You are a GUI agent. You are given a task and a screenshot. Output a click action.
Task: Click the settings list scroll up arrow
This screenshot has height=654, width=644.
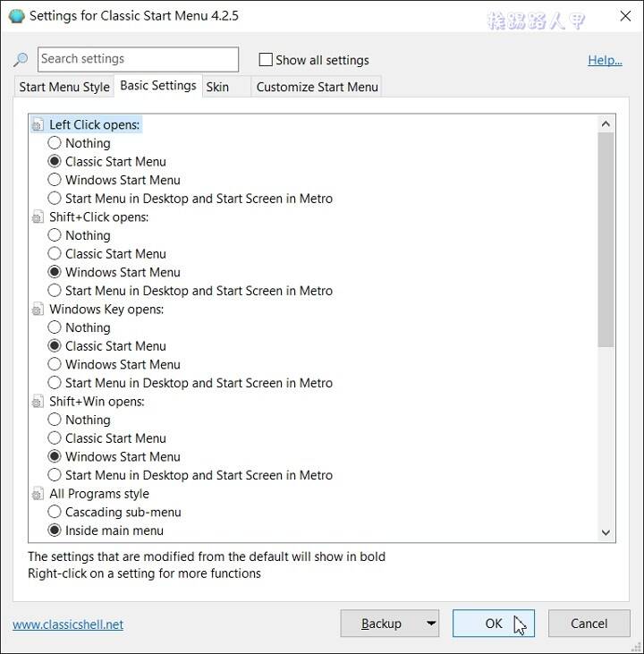click(606, 123)
